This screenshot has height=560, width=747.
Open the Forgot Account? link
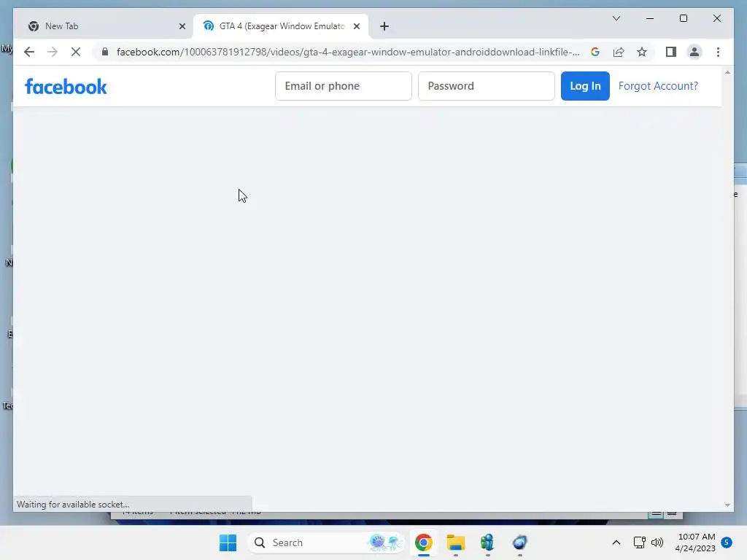(658, 86)
